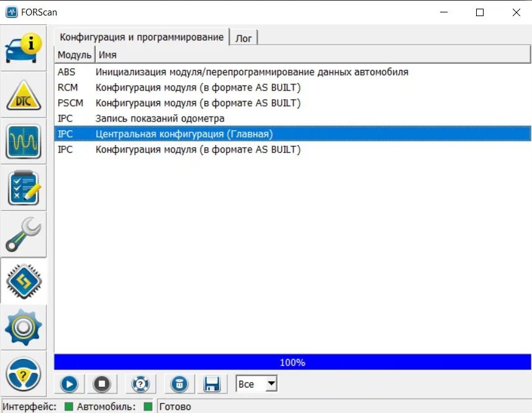Click the green 'Интерфейс' status indicator

(x=69, y=406)
